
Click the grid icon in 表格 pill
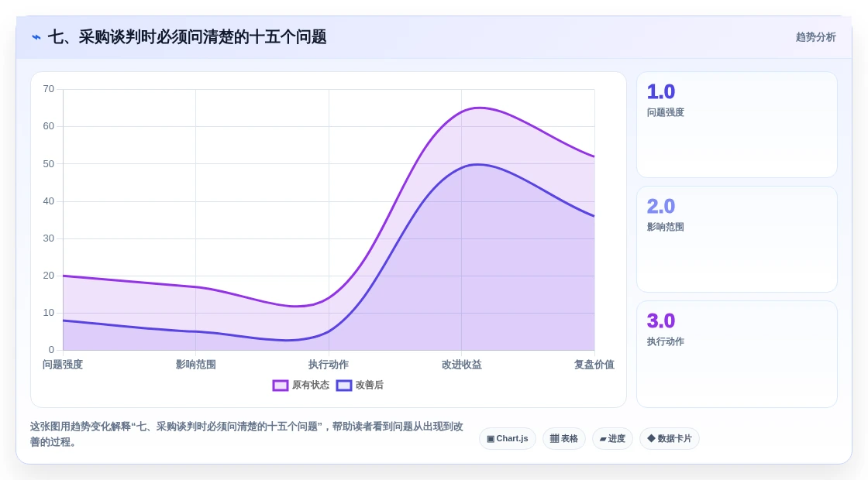tap(554, 438)
